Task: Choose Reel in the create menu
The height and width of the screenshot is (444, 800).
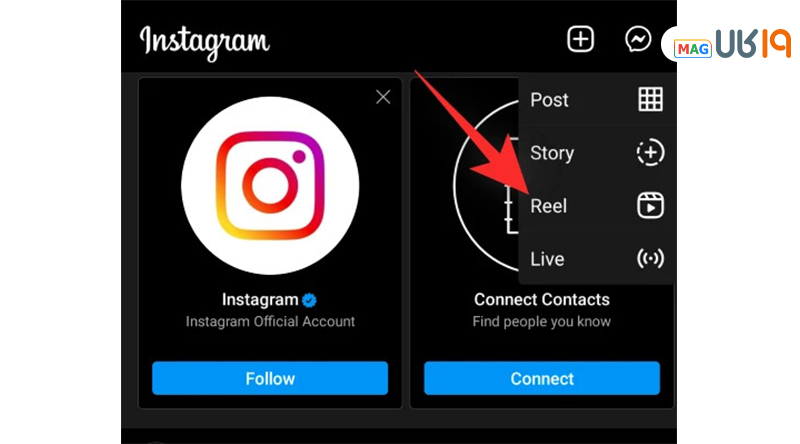Action: tap(596, 206)
